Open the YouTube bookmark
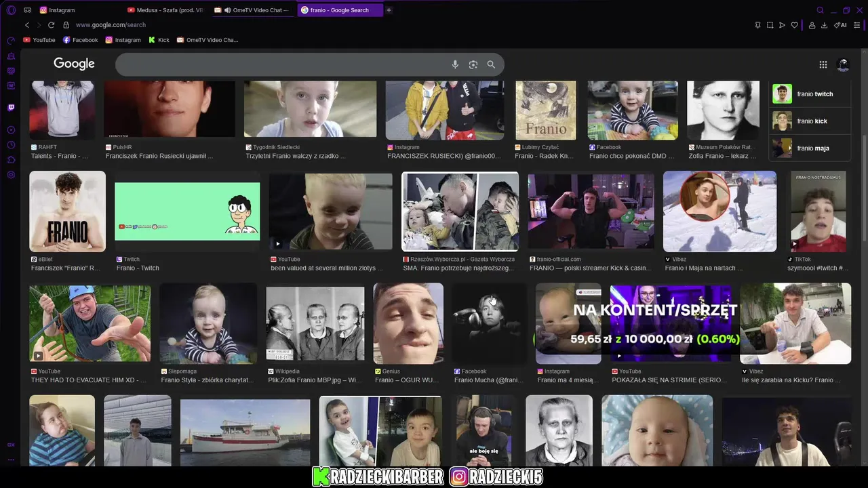Screen dimensions: 868x488 click(39, 40)
